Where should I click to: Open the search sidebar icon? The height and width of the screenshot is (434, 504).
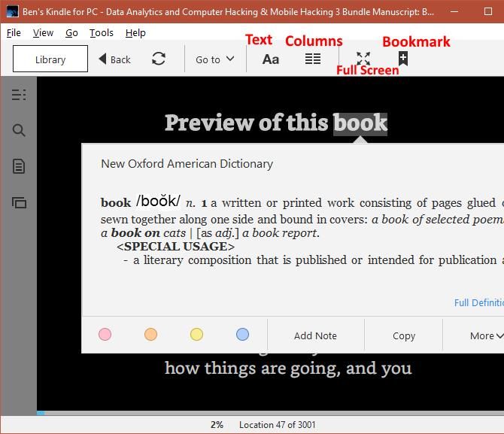click(x=19, y=131)
